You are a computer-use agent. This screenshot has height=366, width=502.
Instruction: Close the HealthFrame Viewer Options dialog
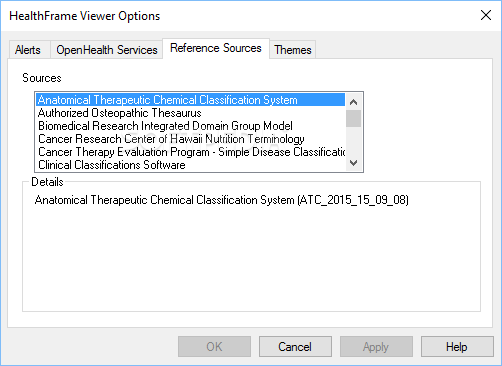[x=486, y=15]
